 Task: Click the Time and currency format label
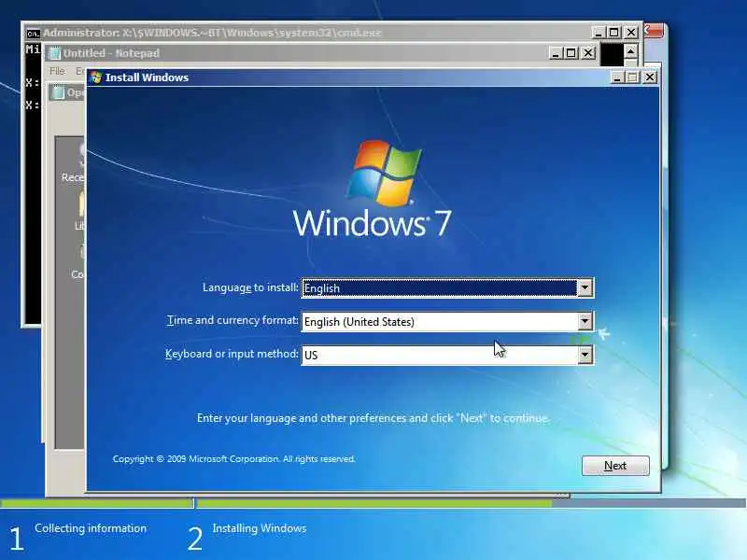point(233,320)
